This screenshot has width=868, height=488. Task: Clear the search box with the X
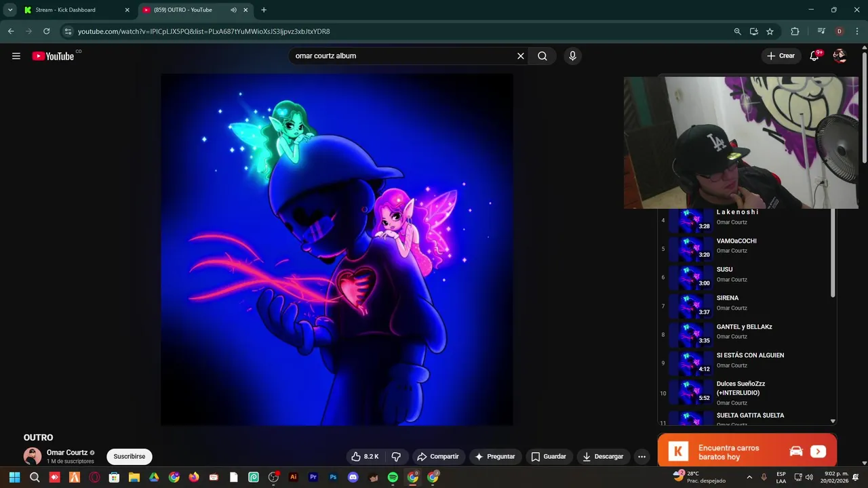click(521, 56)
